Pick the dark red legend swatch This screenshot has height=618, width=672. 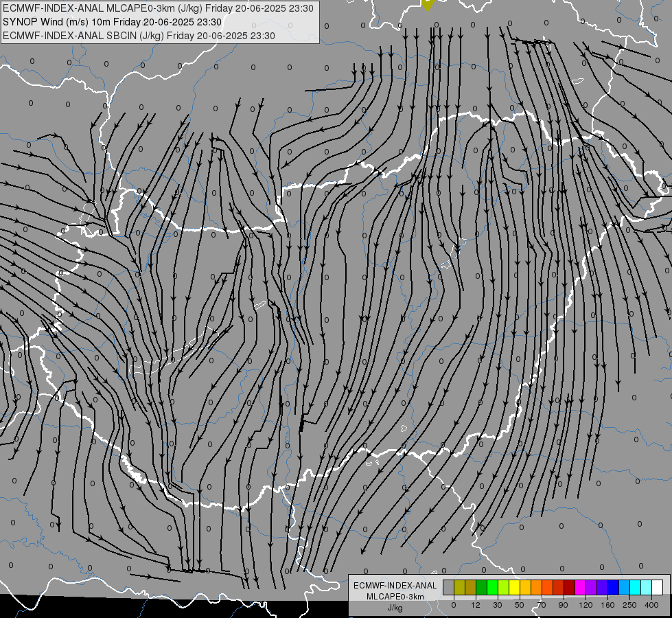[570, 587]
